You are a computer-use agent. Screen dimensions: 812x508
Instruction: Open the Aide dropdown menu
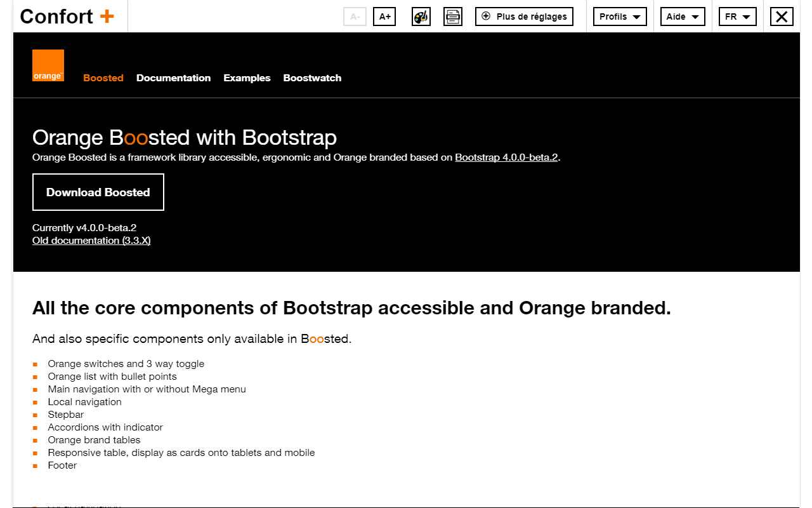683,17
